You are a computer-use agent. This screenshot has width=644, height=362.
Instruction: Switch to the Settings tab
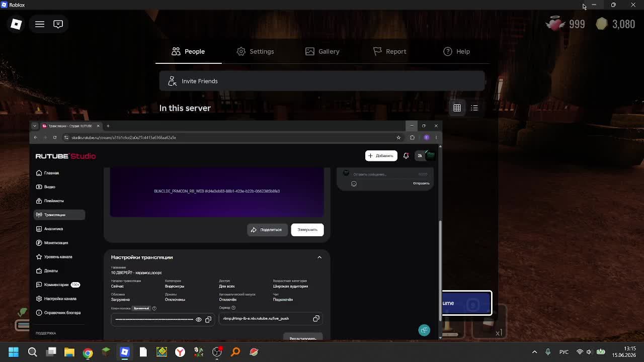pos(255,51)
